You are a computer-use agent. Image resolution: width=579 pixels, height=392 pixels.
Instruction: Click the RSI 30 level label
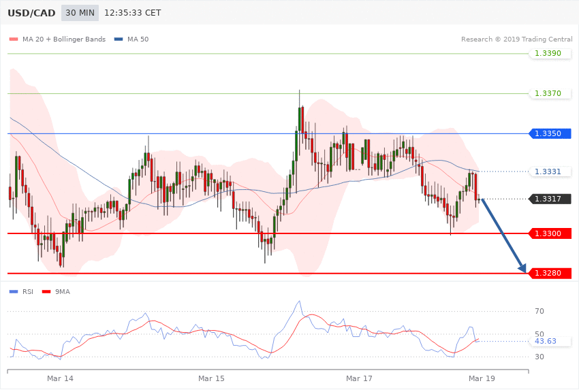click(539, 357)
